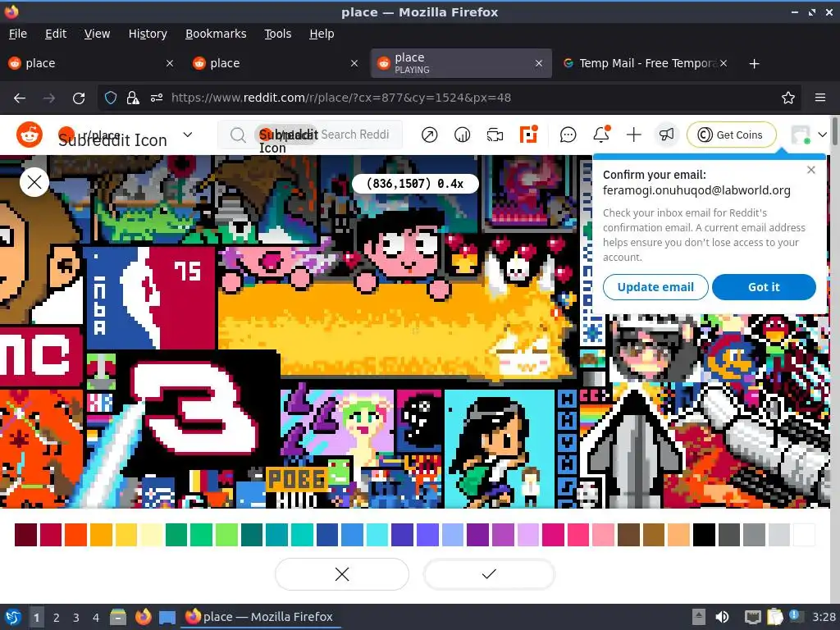Close the Temp Mail tab
The width and height of the screenshot is (840, 630).
point(724,63)
